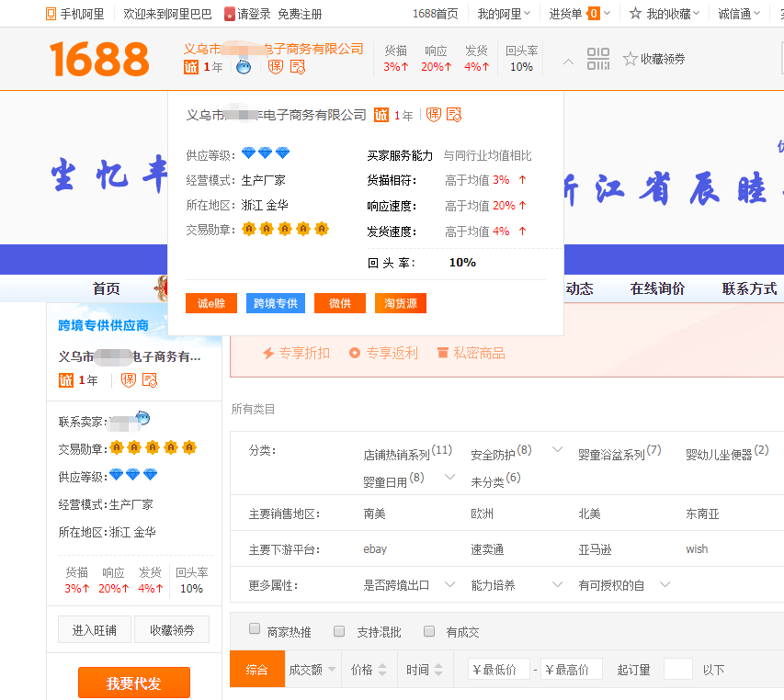The image size is (784, 700).
Task: Open the QR code icon in header
Action: [x=598, y=59]
